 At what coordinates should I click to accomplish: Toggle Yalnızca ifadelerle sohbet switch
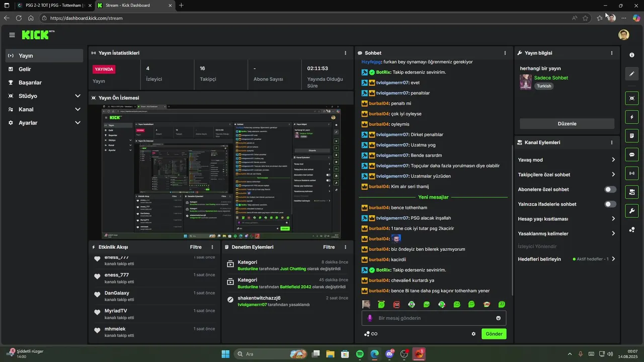pyautogui.click(x=610, y=204)
